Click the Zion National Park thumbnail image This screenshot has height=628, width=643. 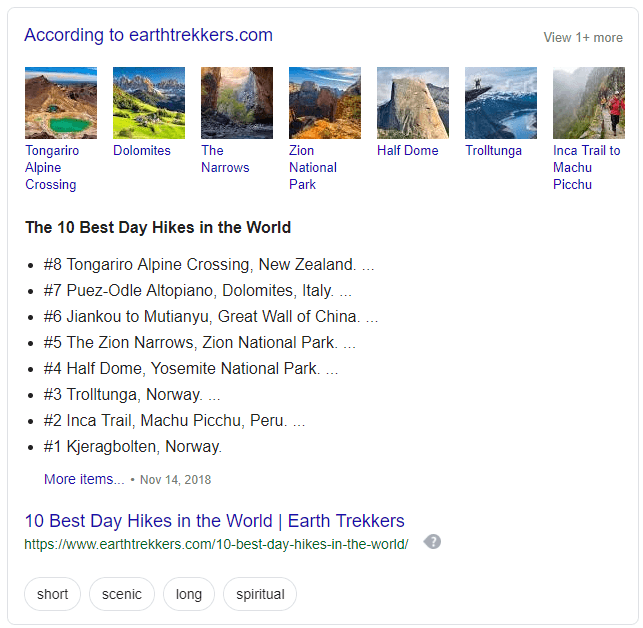point(325,103)
